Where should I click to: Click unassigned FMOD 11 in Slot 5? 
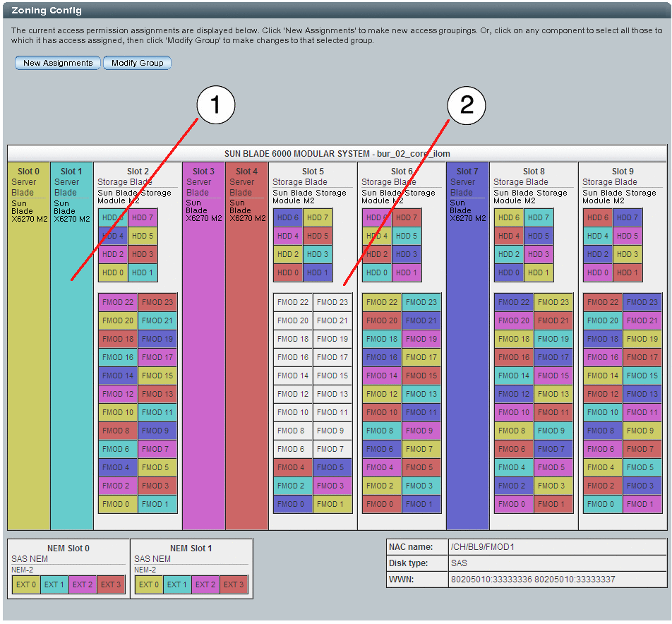point(332,413)
